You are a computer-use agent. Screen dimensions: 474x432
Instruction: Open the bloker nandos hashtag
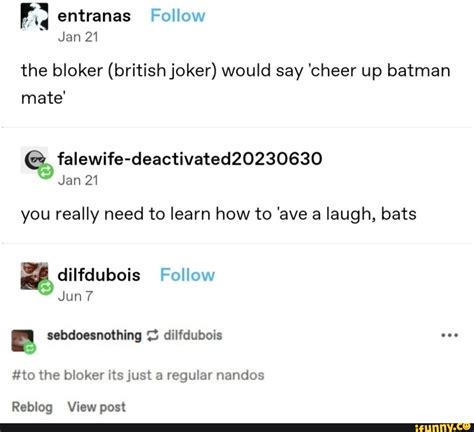tap(138, 375)
